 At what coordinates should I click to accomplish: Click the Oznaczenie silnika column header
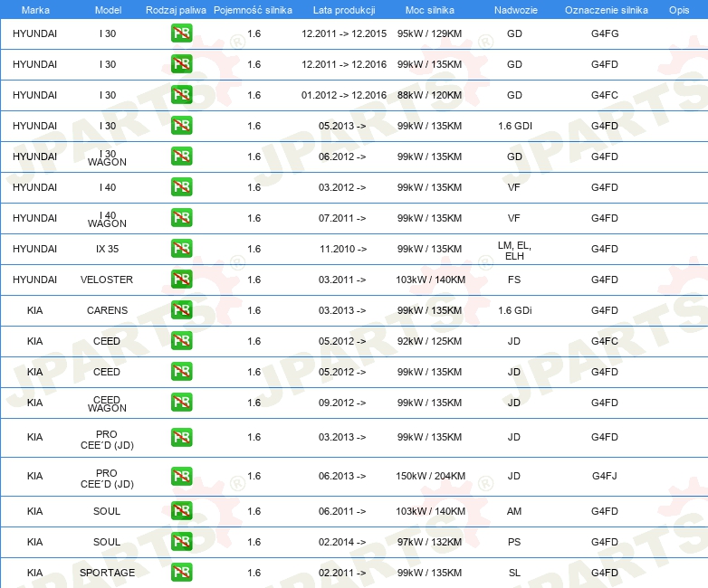point(606,9)
